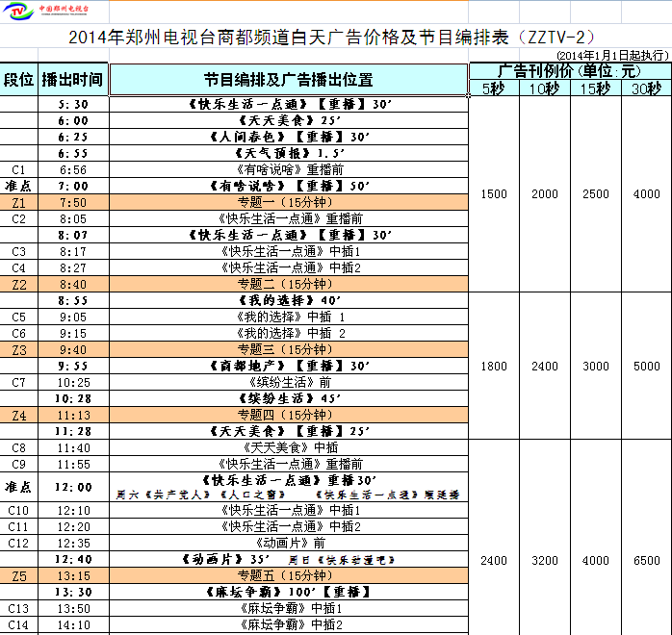Select the C4 slot cell
This screenshot has height=635, width=672.
coord(19,268)
